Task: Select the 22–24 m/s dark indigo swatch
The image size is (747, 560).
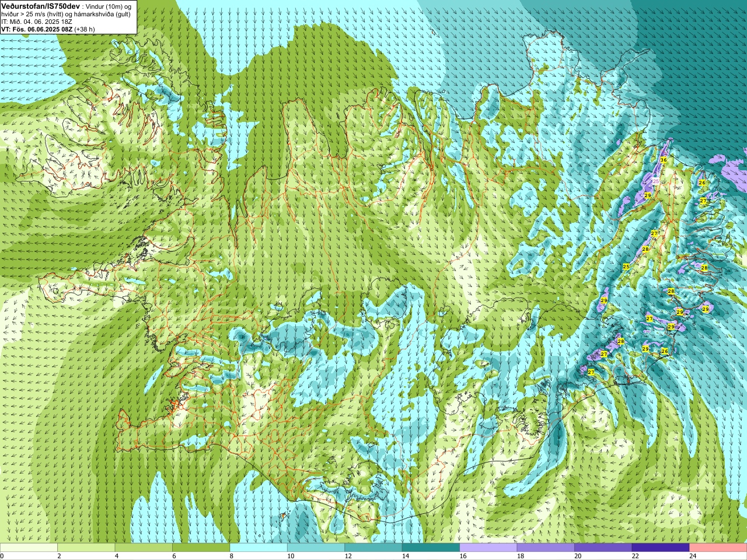Action: (x=661, y=548)
